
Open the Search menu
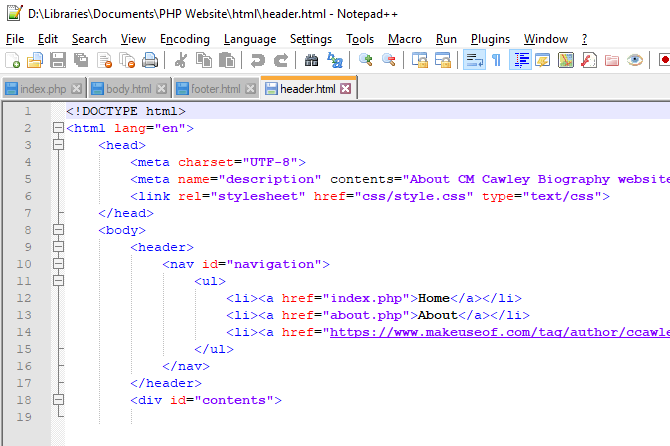coord(89,39)
